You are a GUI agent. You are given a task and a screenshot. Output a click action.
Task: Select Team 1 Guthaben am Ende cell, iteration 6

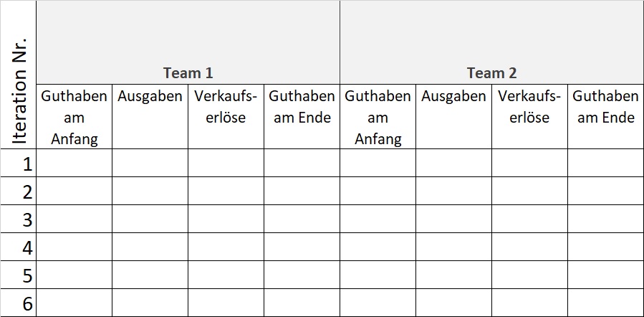coord(302,303)
